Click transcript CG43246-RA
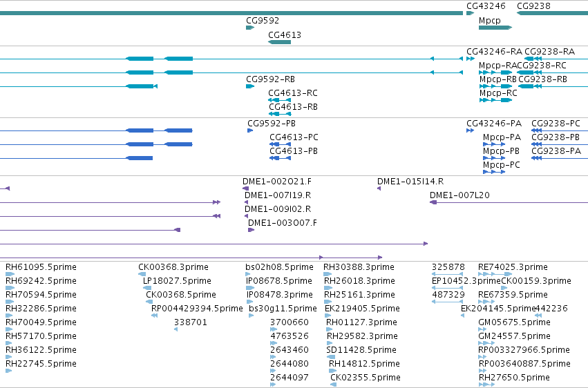This screenshot has width=588, height=388. [471, 59]
